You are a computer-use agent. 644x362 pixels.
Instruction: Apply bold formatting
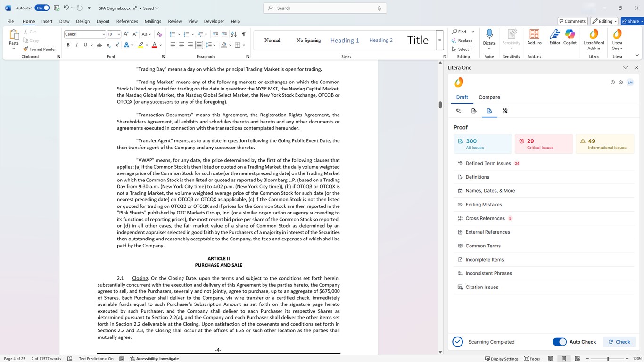(68, 45)
